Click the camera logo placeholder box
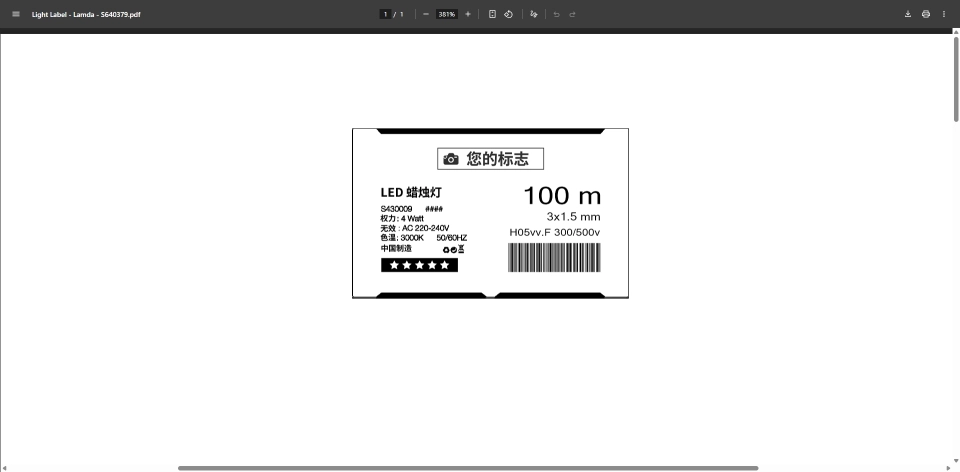Image resolution: width=960 pixels, height=472 pixels. [490, 159]
